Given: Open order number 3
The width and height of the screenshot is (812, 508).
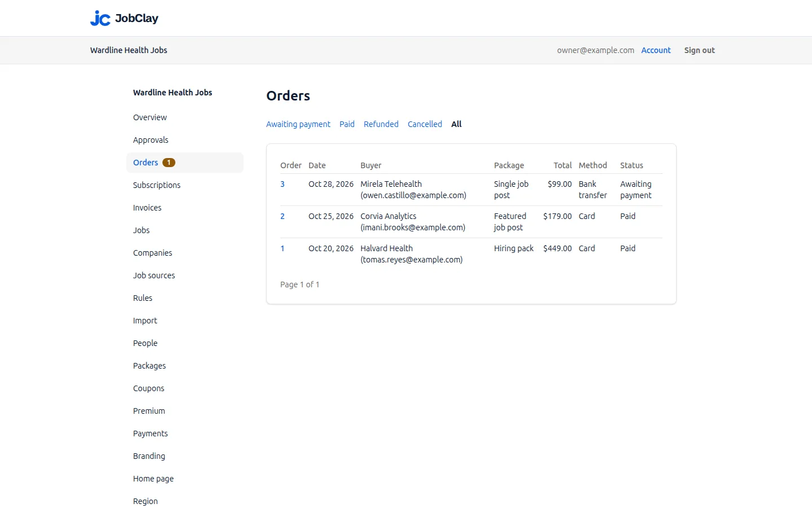Looking at the screenshot, I should point(283,184).
